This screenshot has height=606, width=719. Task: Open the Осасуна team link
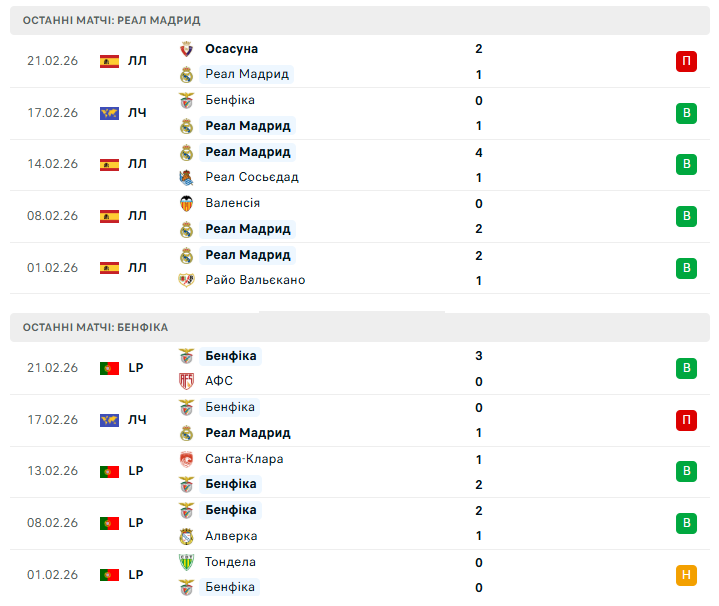click(231, 49)
